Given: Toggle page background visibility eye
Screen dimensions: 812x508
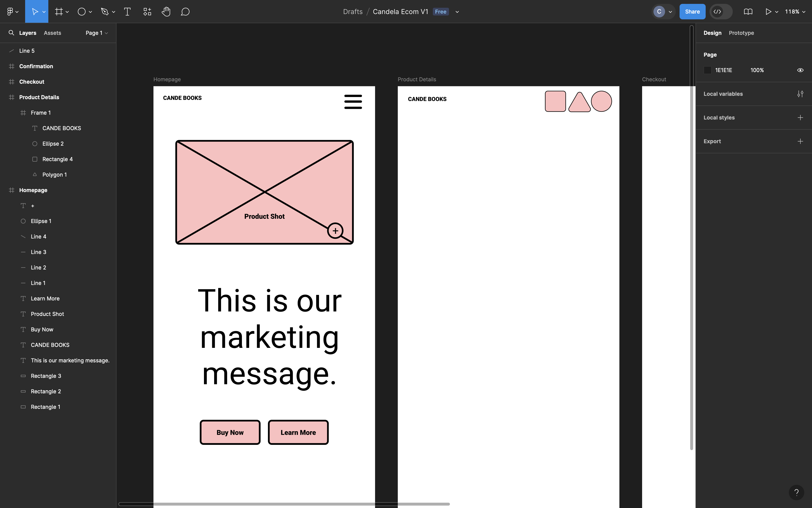Looking at the screenshot, I should tap(800, 70).
